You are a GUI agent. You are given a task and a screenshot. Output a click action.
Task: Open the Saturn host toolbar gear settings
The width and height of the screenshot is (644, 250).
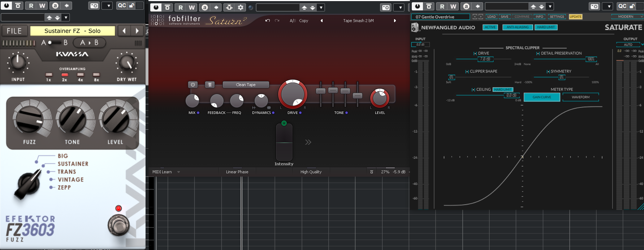coord(241,7)
